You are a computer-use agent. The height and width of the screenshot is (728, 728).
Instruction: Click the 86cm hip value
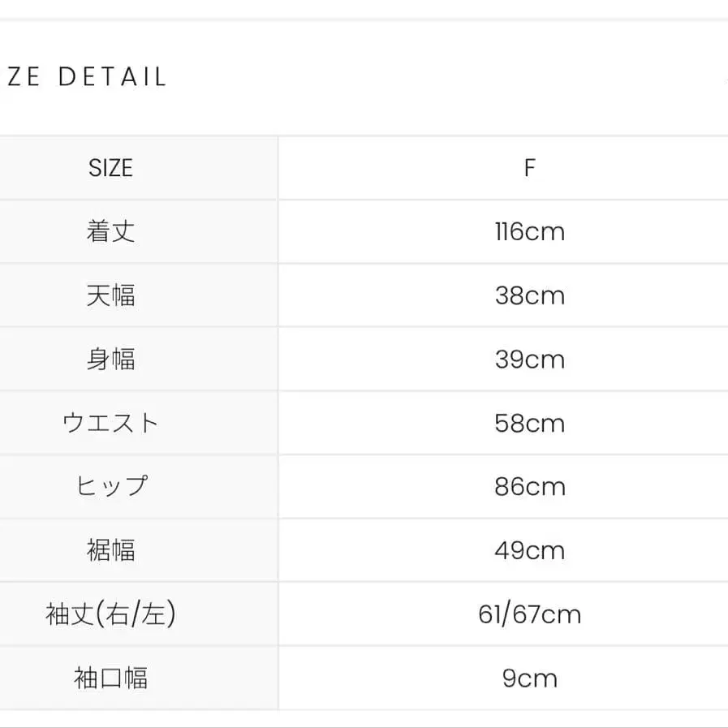tap(530, 487)
